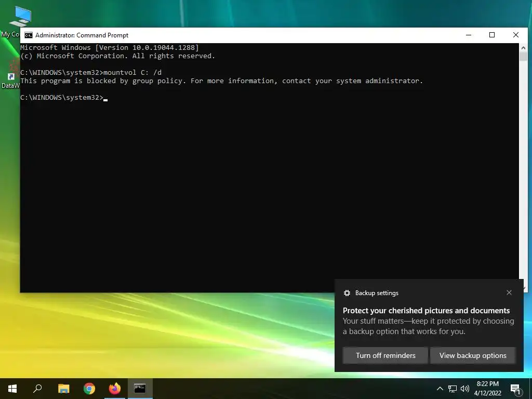Click View backup options button
This screenshot has width=532, height=399.
tap(473, 355)
